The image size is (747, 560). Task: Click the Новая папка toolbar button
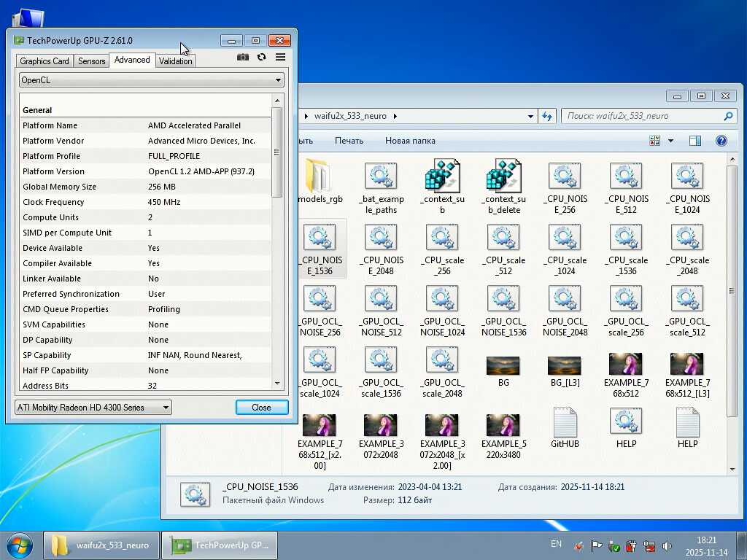(x=410, y=141)
